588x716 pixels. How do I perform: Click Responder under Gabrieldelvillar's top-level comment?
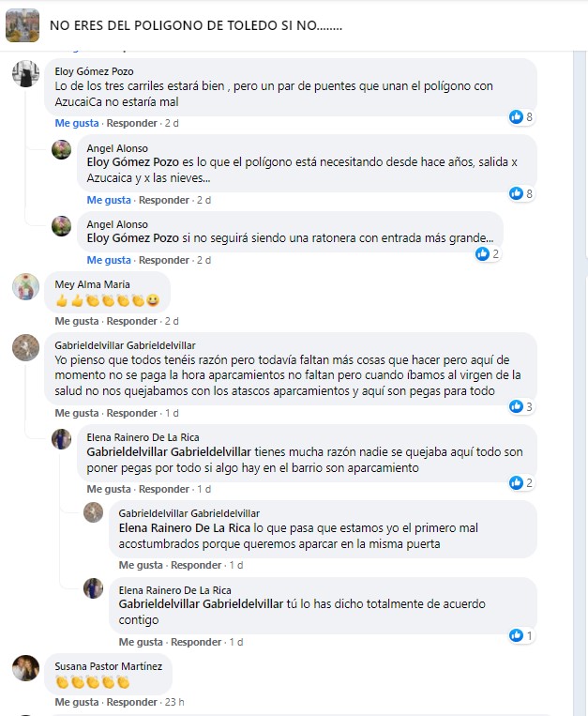pos(132,413)
